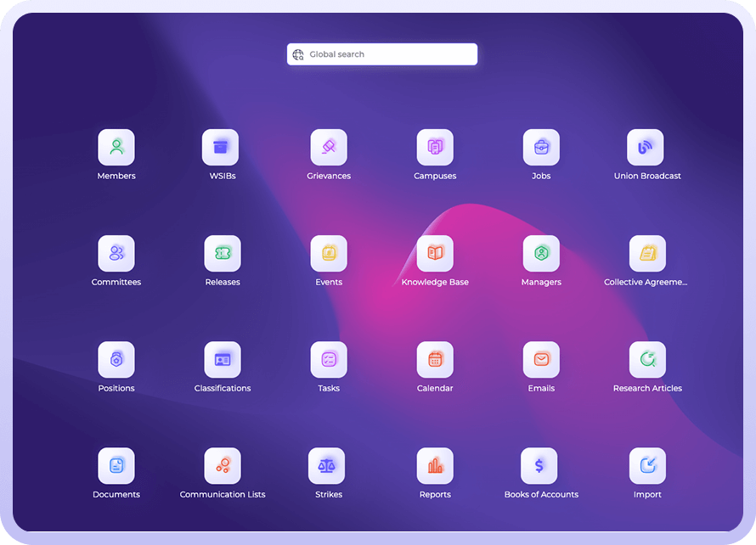The width and height of the screenshot is (756, 545).
Task: Select the Jobs briefcase icon
Action: (x=541, y=148)
